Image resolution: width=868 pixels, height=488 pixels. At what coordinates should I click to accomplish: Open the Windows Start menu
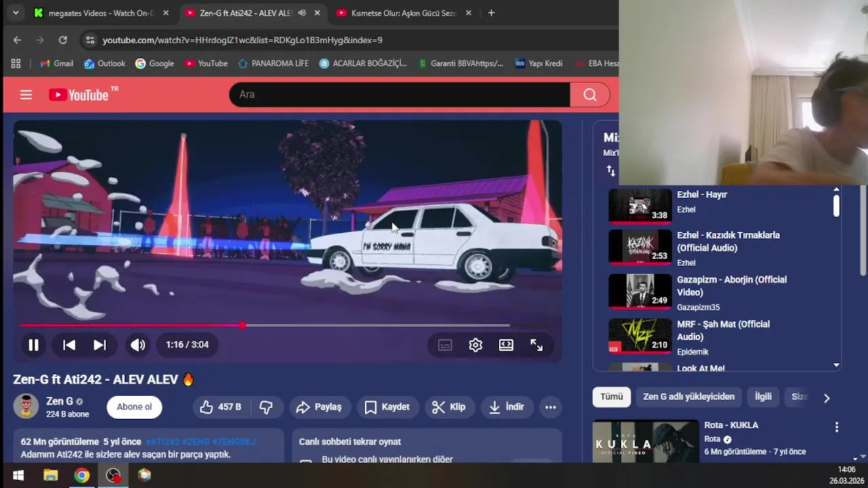coord(18,475)
